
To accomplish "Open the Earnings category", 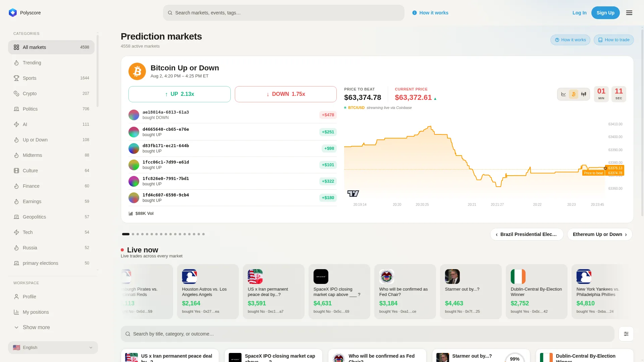I will tap(51, 201).
